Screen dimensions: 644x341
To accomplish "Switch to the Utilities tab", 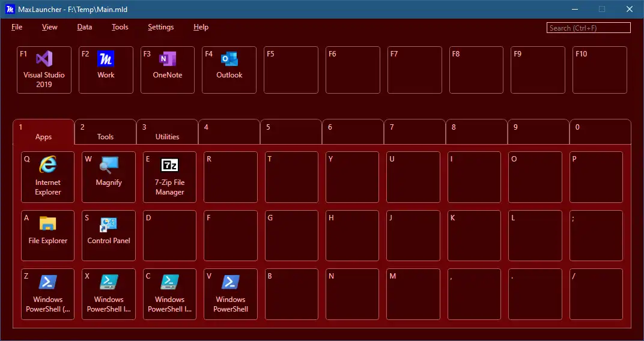I will (x=167, y=131).
